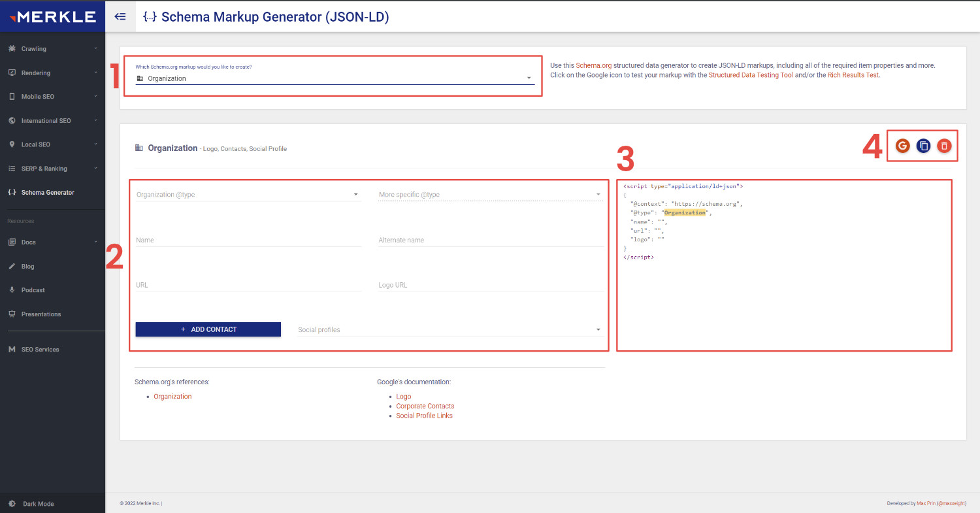Click the Local SEO pin icon
The image size is (980, 513).
(x=12, y=144)
